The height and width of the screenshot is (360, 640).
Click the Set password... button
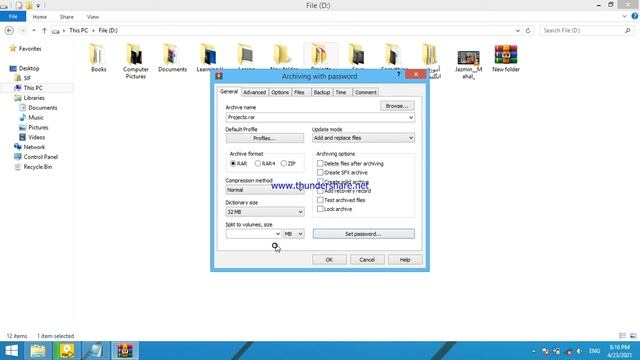(x=363, y=234)
